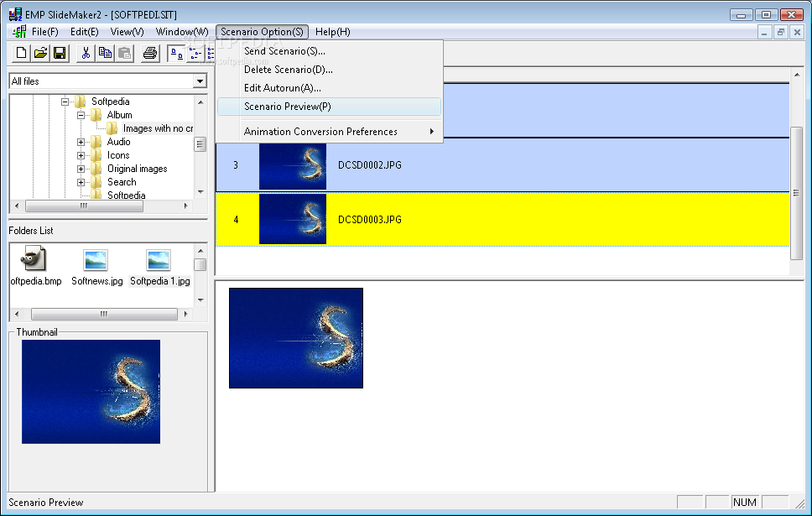Open the Edit(E) menu
Image resolution: width=812 pixels, height=516 pixels.
click(85, 32)
